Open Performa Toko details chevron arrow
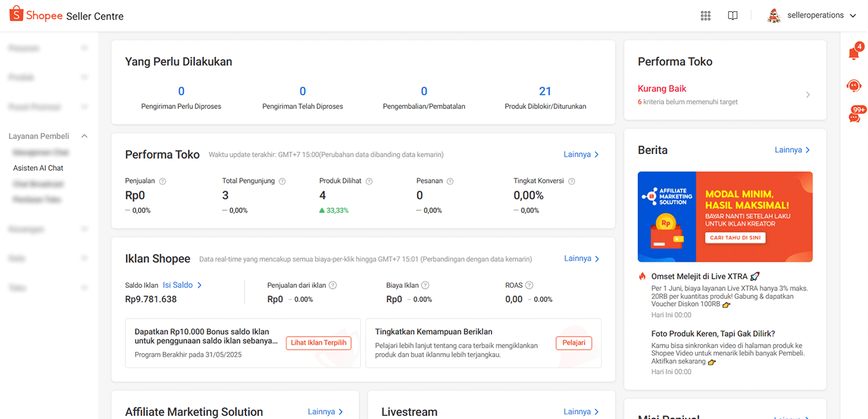 (808, 95)
